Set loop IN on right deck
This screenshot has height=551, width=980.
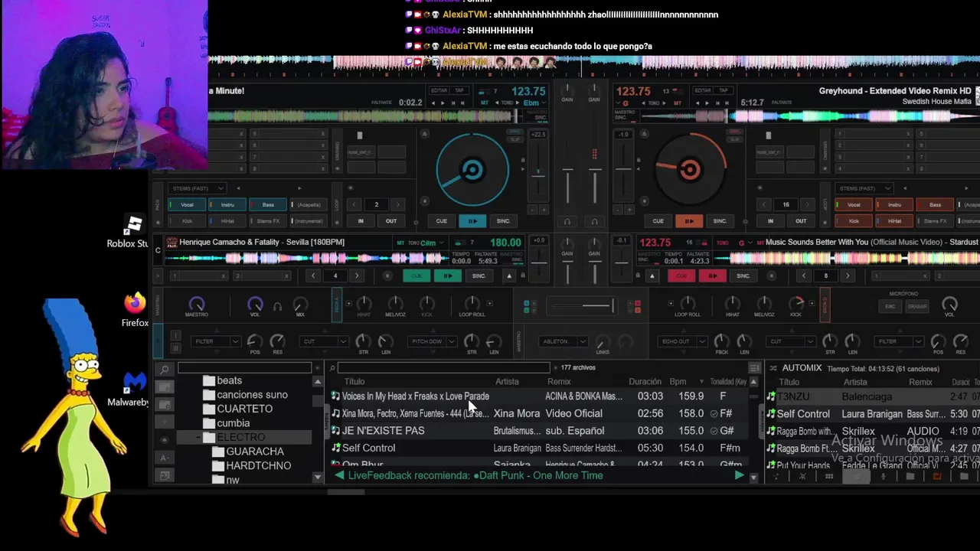point(770,221)
